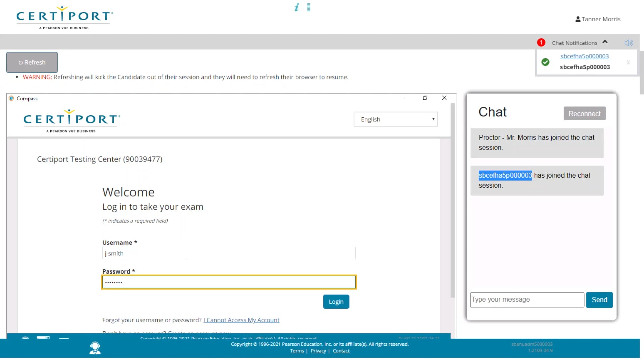
Task: Open support via the headset icon in footer
Action: point(95,348)
